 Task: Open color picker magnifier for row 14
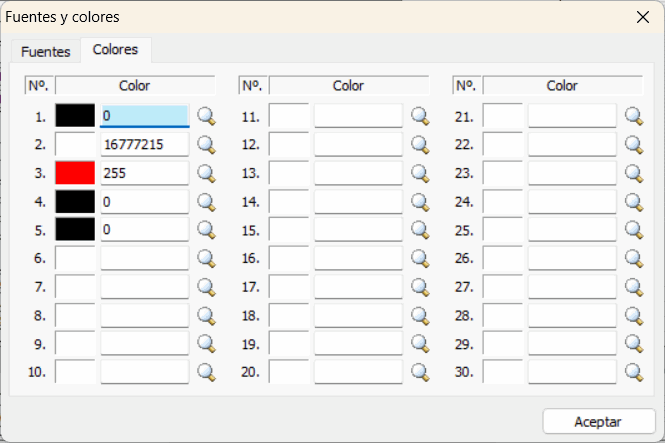[420, 202]
